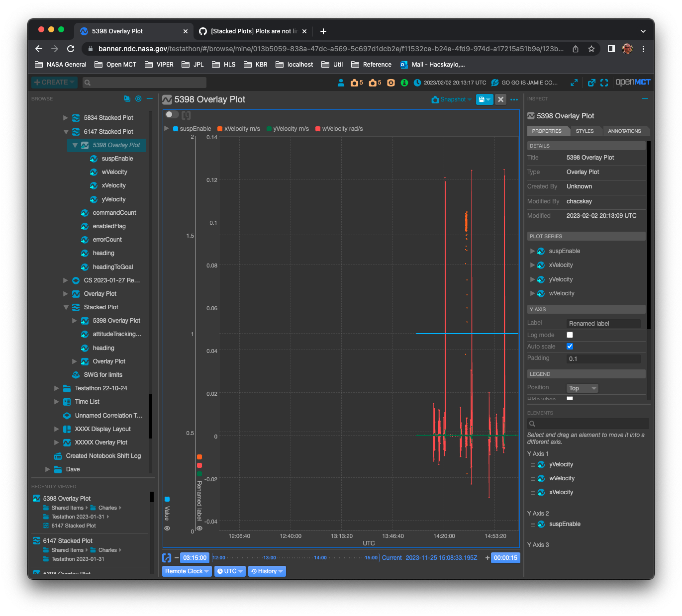Open the Legend Position dropdown showing Top
Viewport: 682px width, 616px height.
582,388
